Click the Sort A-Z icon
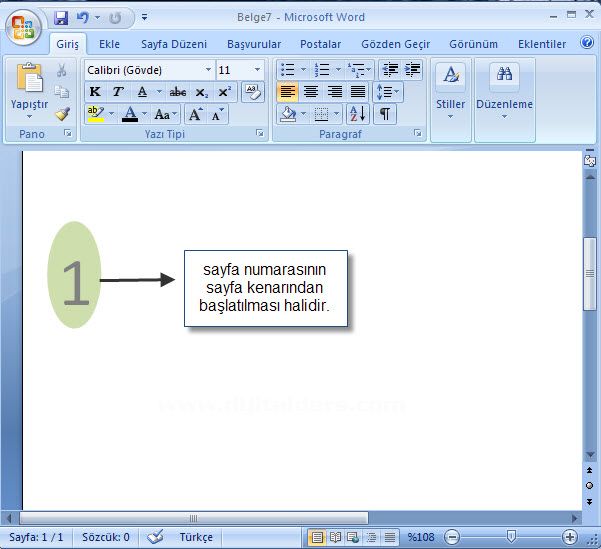601x549 pixels. pos(356,114)
